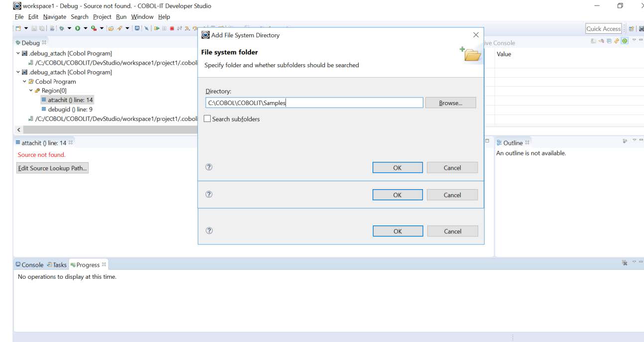Close the attachit () line: 14 tab
Viewport: 644px width, 342px height.
70,143
